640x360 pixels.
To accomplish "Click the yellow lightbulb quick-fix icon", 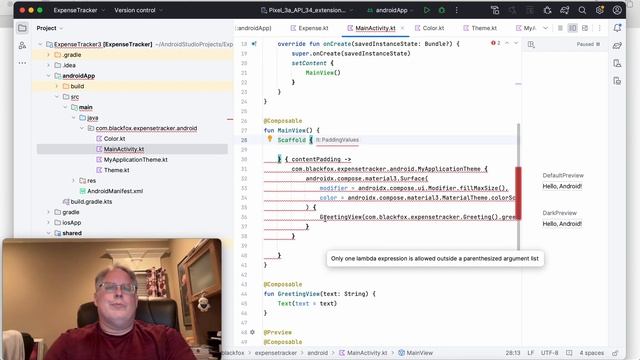I will (x=270, y=139).
